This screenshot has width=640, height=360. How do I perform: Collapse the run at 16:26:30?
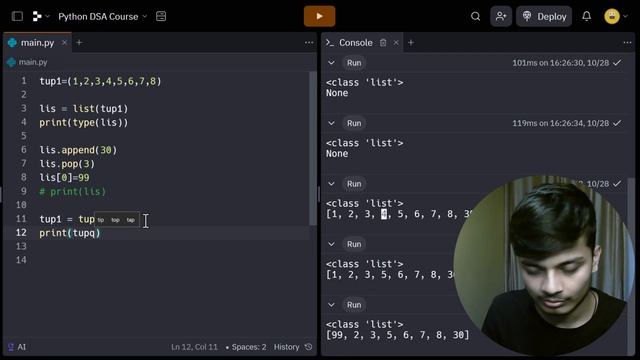[x=331, y=63]
